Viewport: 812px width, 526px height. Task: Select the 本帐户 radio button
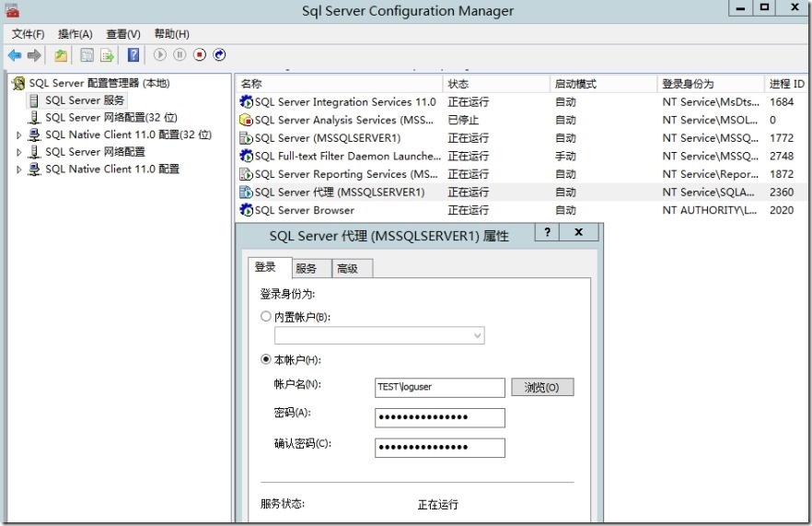pos(266,360)
